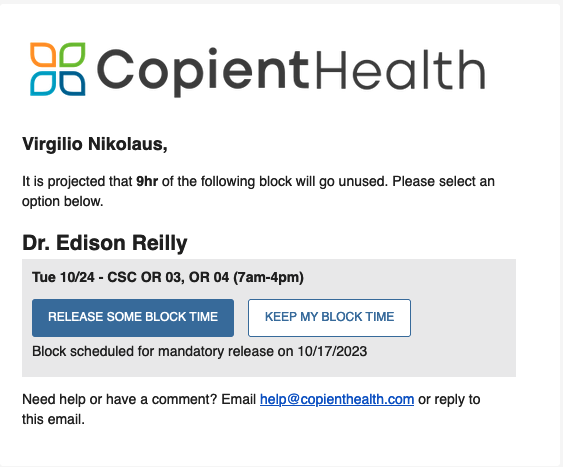Click the light blue logo leaf
This screenshot has width=563, height=467.
point(43,83)
